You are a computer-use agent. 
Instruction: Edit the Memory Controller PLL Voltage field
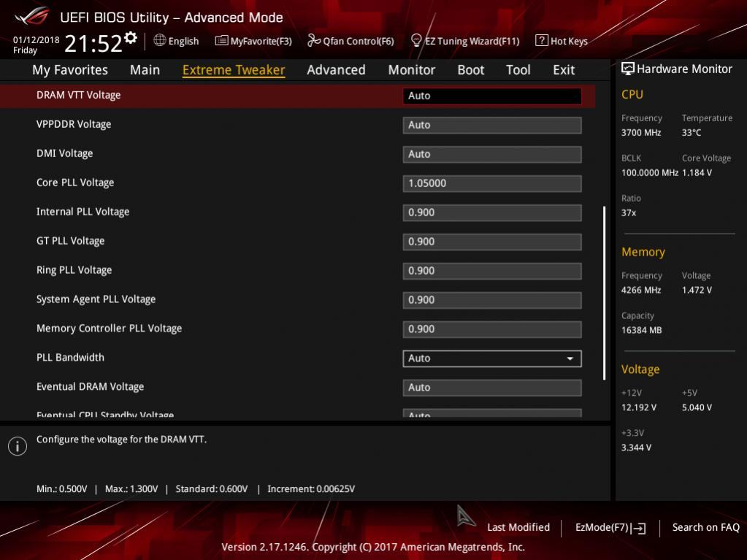pos(491,329)
